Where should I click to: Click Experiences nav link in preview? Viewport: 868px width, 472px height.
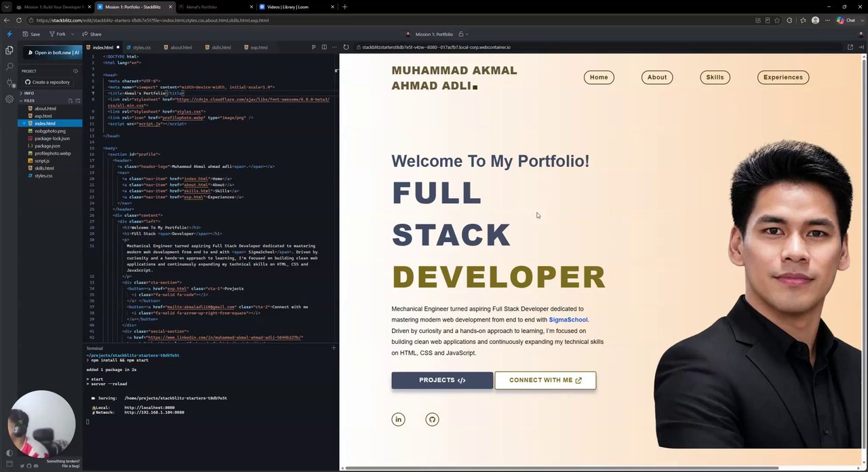[783, 77]
